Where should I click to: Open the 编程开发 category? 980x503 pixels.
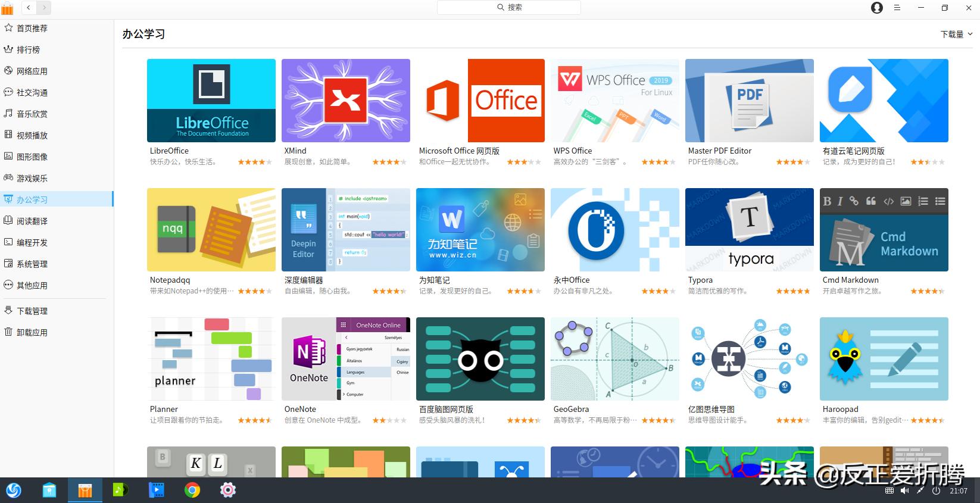click(57, 242)
